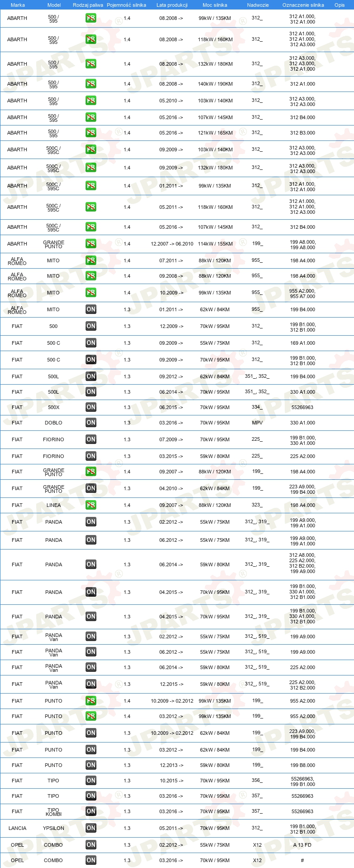Select the YPSILON model cell
The image size is (354, 868).
click(x=53, y=828)
